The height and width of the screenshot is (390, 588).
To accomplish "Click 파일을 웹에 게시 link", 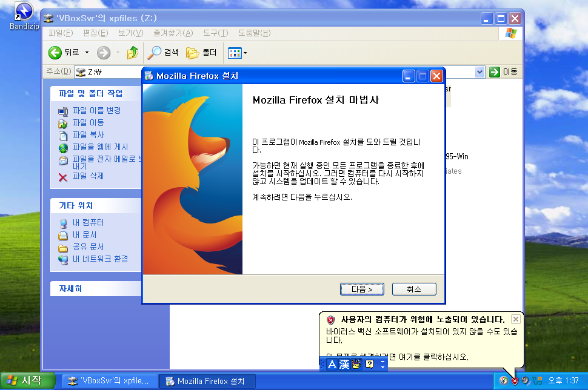I will click(100, 147).
